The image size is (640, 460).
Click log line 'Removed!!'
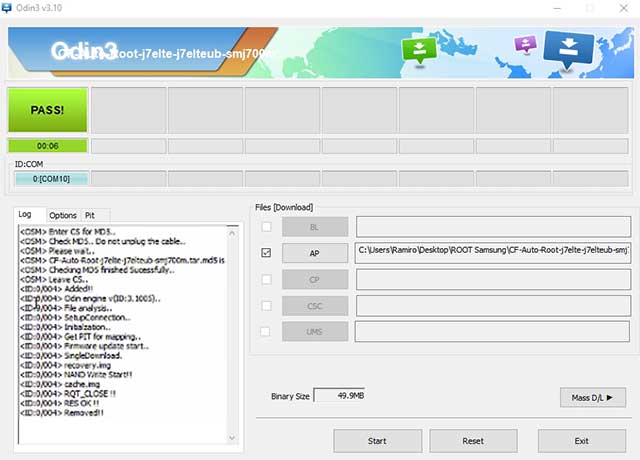click(62, 413)
